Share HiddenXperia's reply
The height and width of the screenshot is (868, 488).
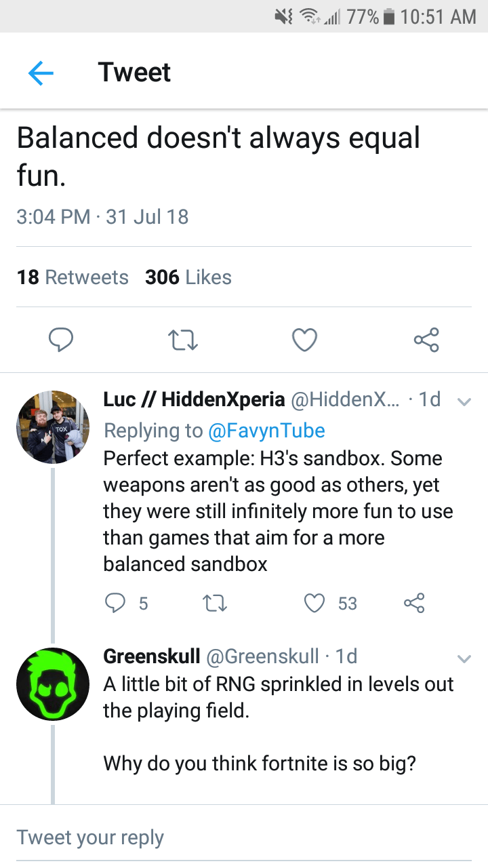pos(413,603)
